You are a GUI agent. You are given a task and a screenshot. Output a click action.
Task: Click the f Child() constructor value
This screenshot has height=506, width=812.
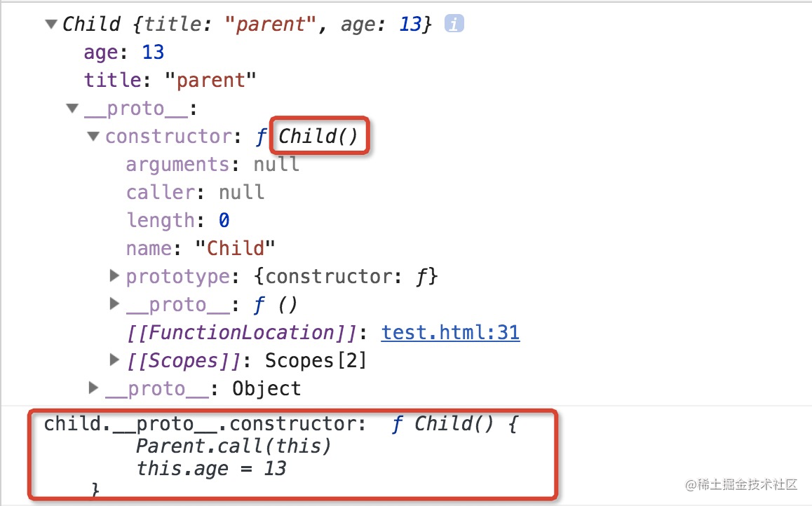coord(308,136)
